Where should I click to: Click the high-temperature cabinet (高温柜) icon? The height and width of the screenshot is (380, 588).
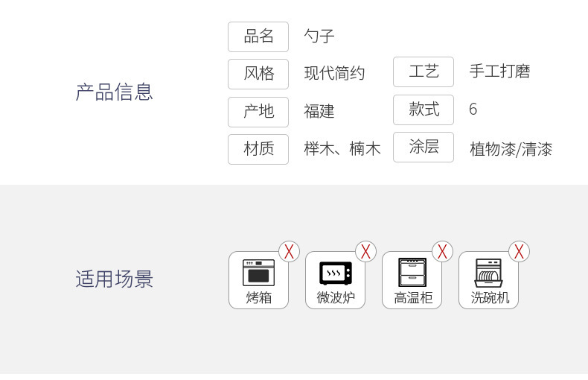(412, 272)
